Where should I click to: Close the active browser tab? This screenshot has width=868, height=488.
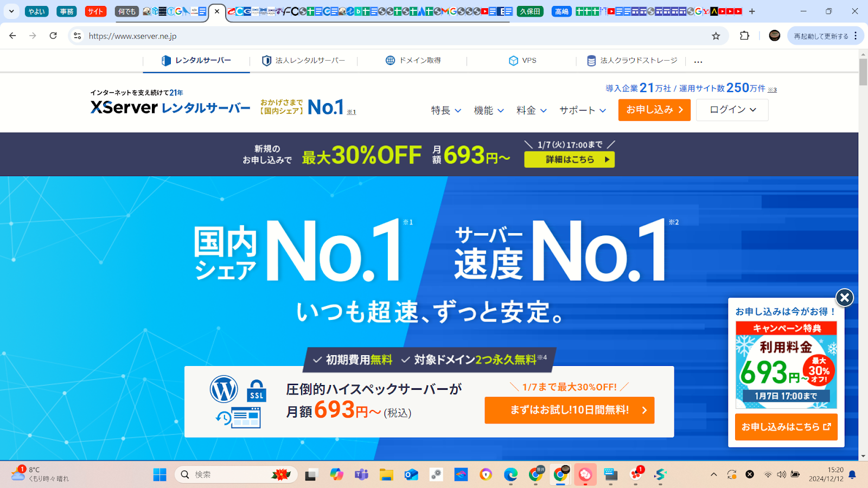click(217, 11)
